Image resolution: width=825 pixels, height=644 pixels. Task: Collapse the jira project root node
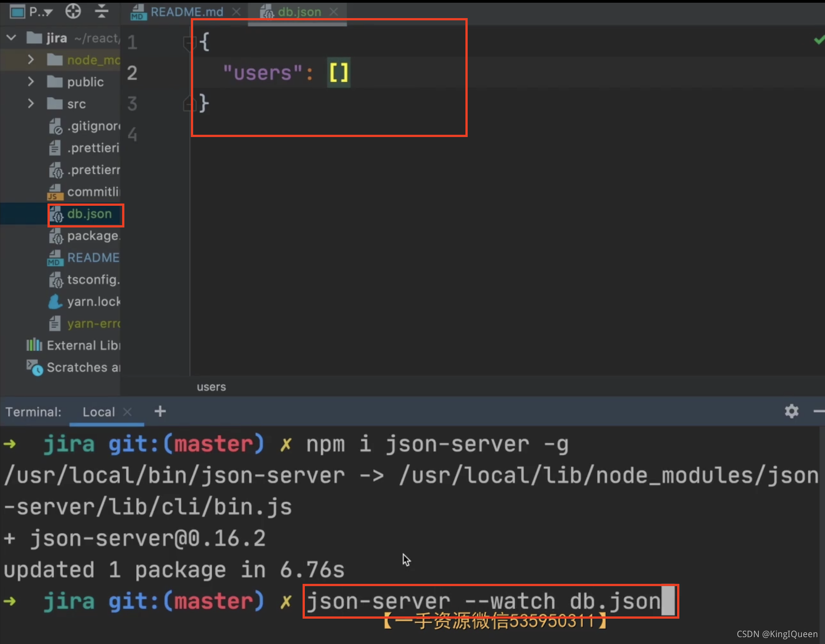pos(11,38)
